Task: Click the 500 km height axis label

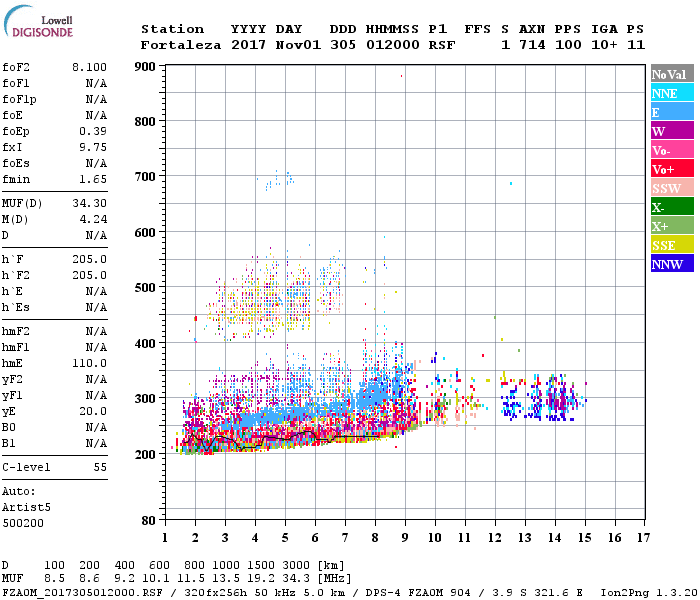Action: [145, 288]
